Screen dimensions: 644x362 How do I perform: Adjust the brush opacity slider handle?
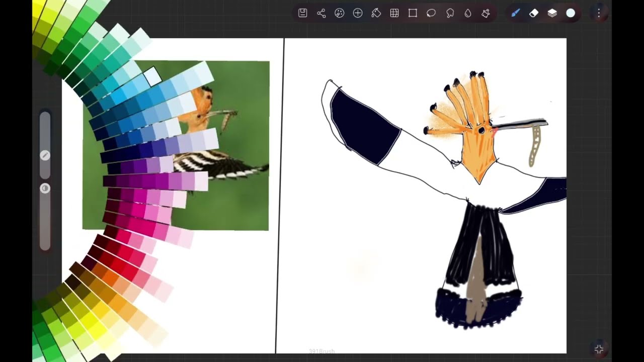coord(45,189)
